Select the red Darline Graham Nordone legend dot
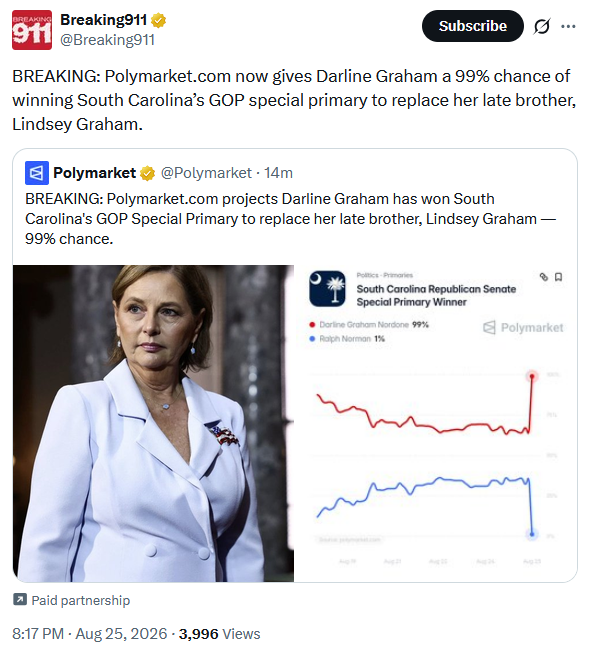The image size is (592, 651). click(x=312, y=325)
